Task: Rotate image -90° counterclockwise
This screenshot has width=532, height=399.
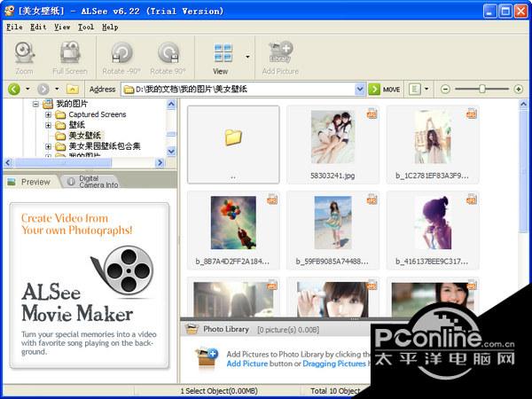Action: click(x=121, y=52)
